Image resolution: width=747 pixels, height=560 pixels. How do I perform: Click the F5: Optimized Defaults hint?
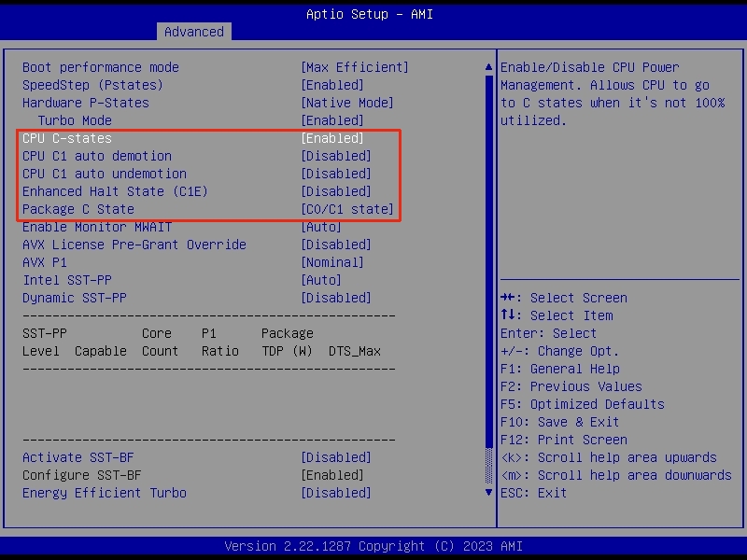pos(582,404)
